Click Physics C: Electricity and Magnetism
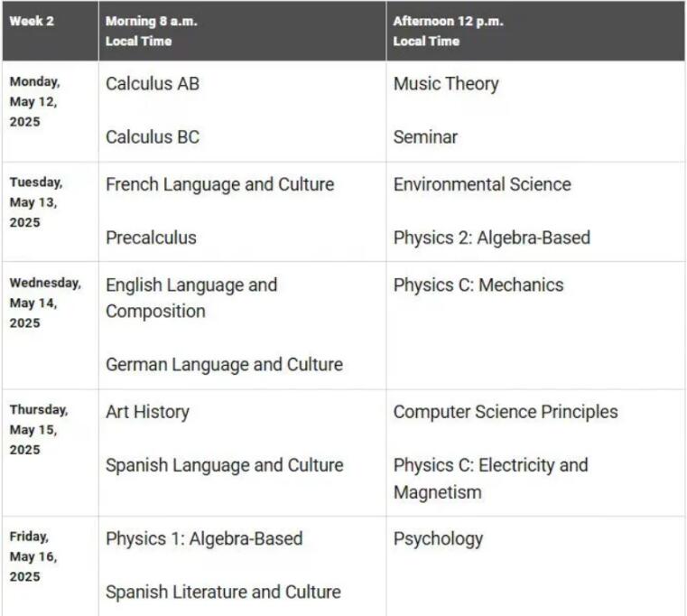The height and width of the screenshot is (616, 687). tap(490, 478)
